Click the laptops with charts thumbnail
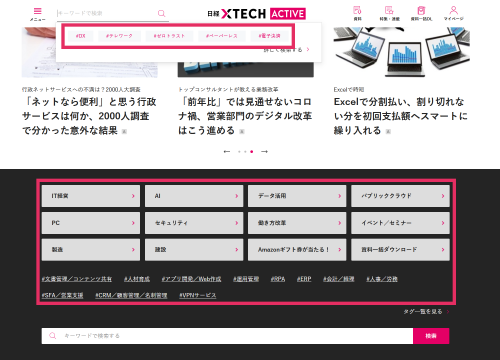The width and height of the screenshot is (500, 360). click(402, 52)
